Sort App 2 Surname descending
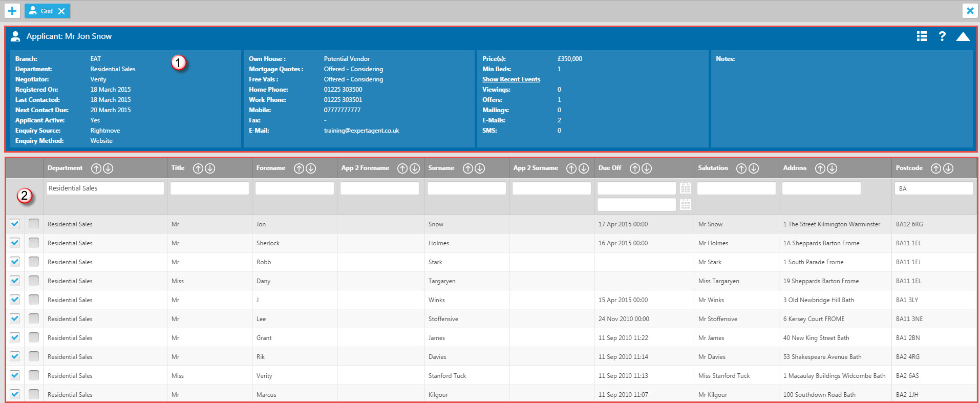Viewport: 980px width, 403px height. click(584, 168)
